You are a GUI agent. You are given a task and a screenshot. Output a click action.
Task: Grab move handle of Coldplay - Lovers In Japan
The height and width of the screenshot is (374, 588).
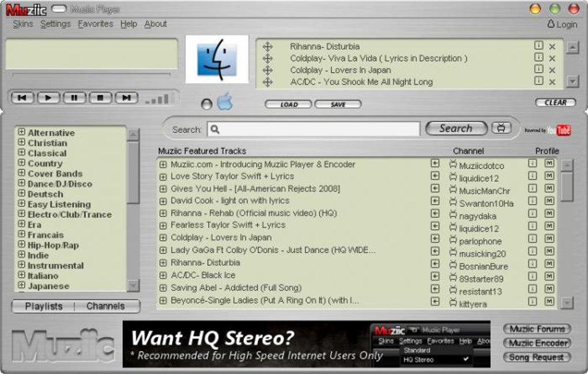267,70
